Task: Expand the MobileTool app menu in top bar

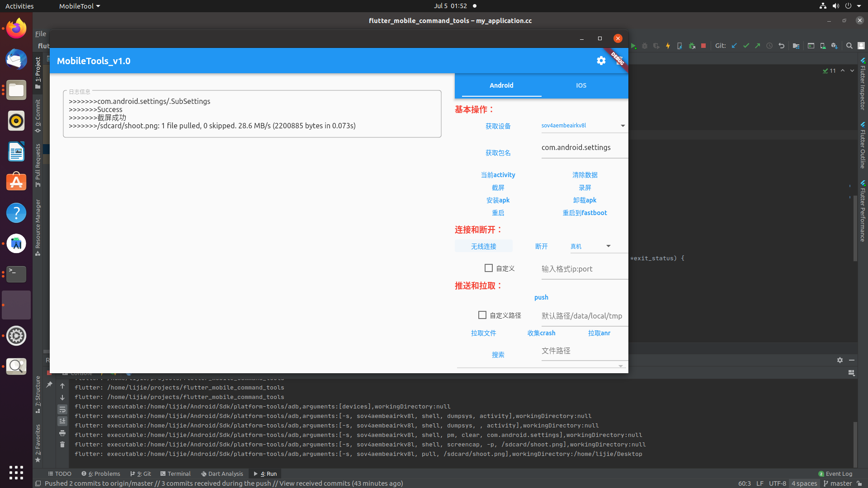Action: coord(80,6)
